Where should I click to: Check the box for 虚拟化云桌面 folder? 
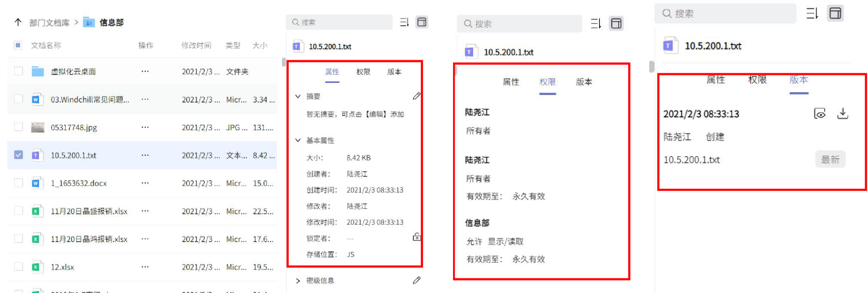pos(18,71)
